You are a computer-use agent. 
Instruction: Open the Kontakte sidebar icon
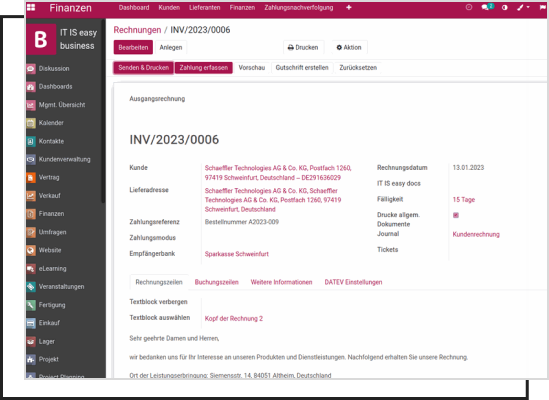31,141
